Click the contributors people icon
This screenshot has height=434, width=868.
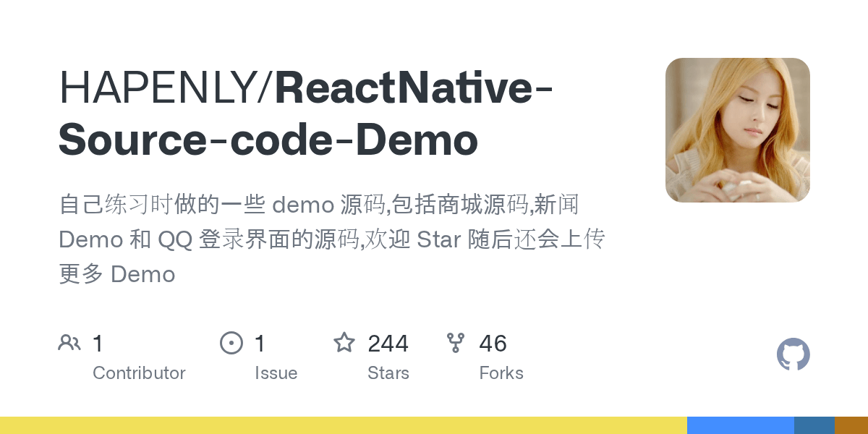(x=69, y=343)
